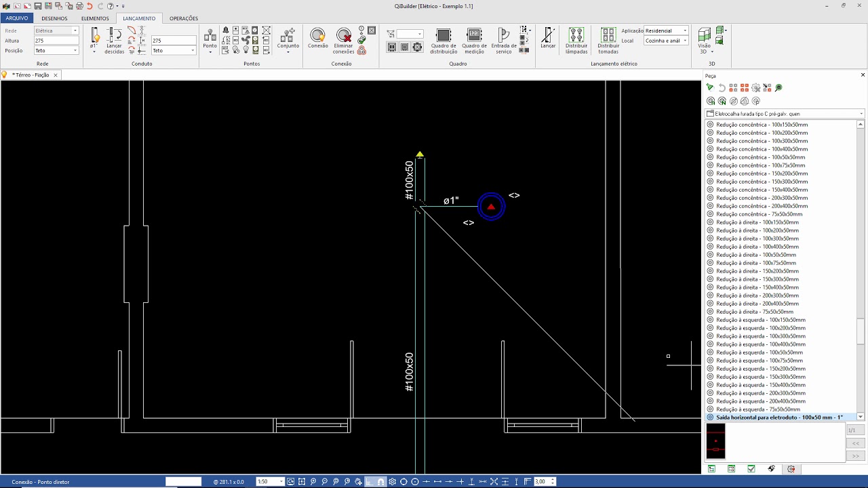Image resolution: width=868 pixels, height=488 pixels.
Task: Toggle the ortho angle icon in status bar
Action: (370, 481)
